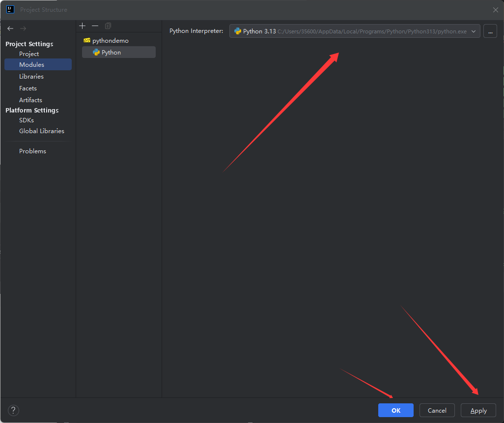Viewport: 504px width, 423px height.
Task: Dismiss the dialog with Cancel
Action: (x=437, y=410)
